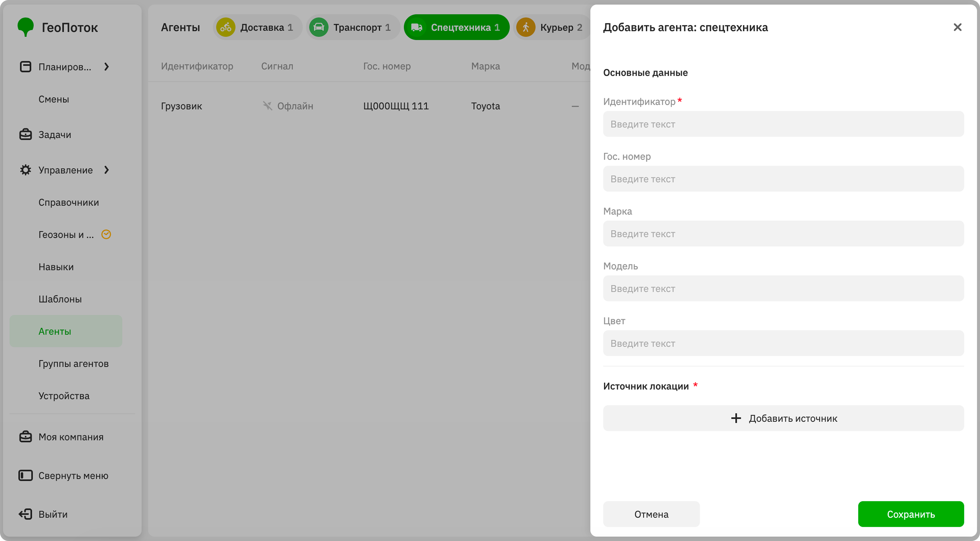Switch to the Курьер 2 tab
Viewport: 980px width, 541px height.
552,27
